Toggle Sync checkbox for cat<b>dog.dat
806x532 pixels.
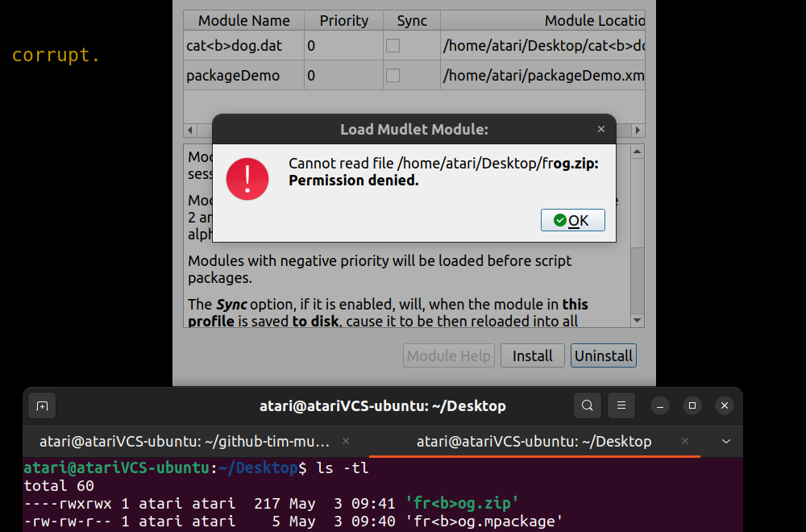tap(393, 46)
